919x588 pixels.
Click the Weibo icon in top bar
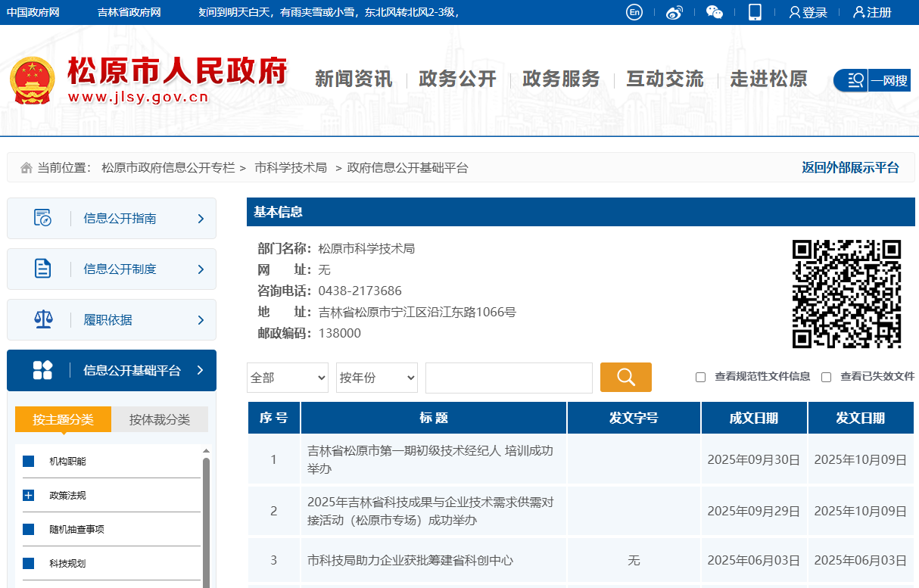[674, 12]
